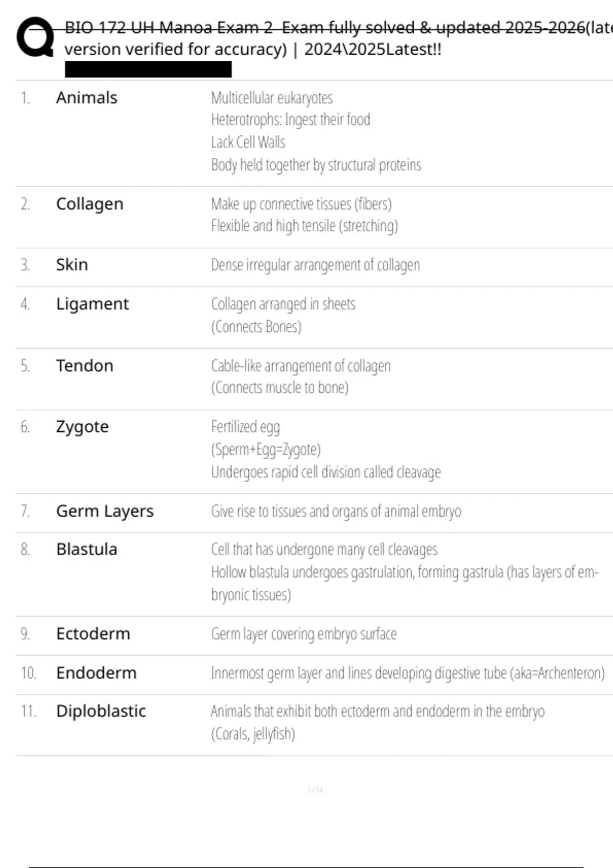Click the Ectoderm term label
The width and height of the screenshot is (613, 868).
(93, 634)
